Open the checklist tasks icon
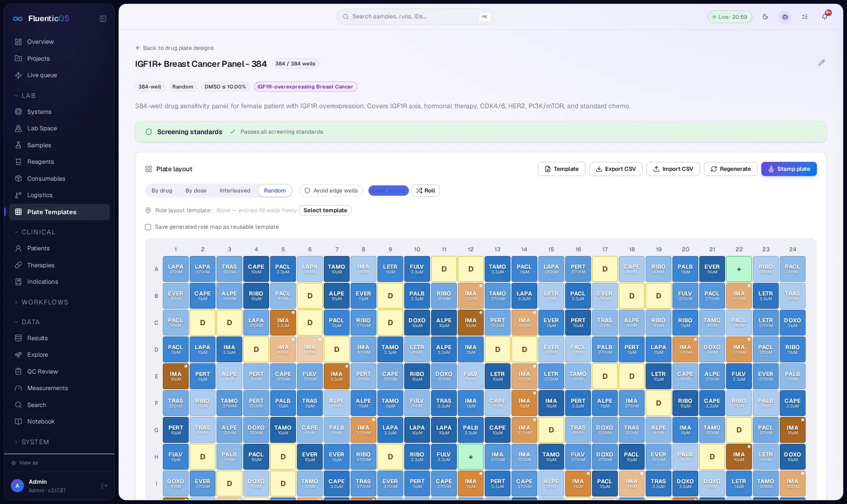Screen dimensions: 847x504 (x=805, y=17)
